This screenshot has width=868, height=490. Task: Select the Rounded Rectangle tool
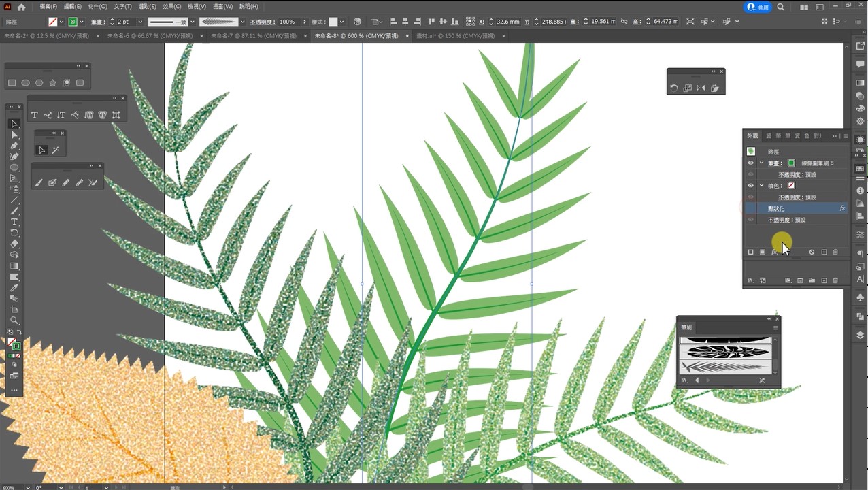80,83
